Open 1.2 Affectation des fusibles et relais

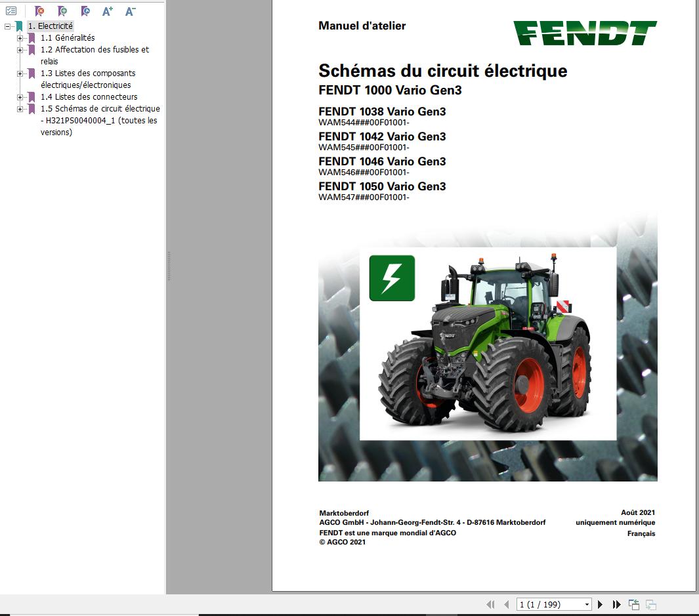click(95, 55)
